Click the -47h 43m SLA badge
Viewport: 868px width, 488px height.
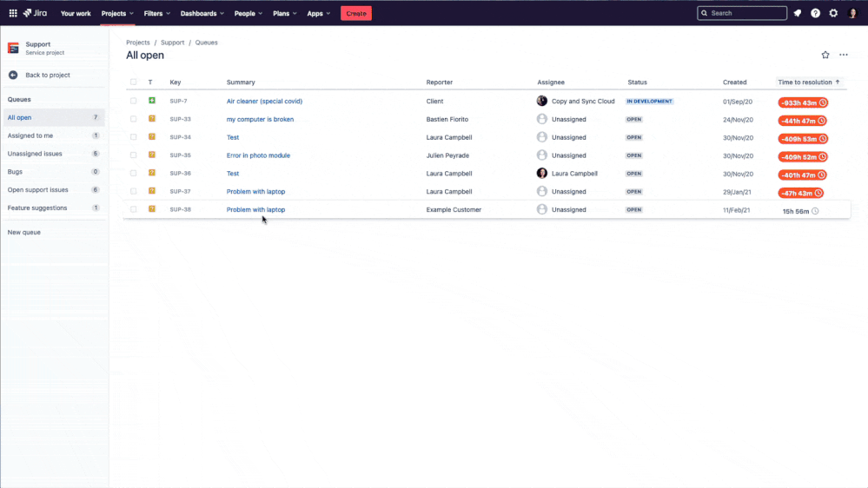click(800, 193)
